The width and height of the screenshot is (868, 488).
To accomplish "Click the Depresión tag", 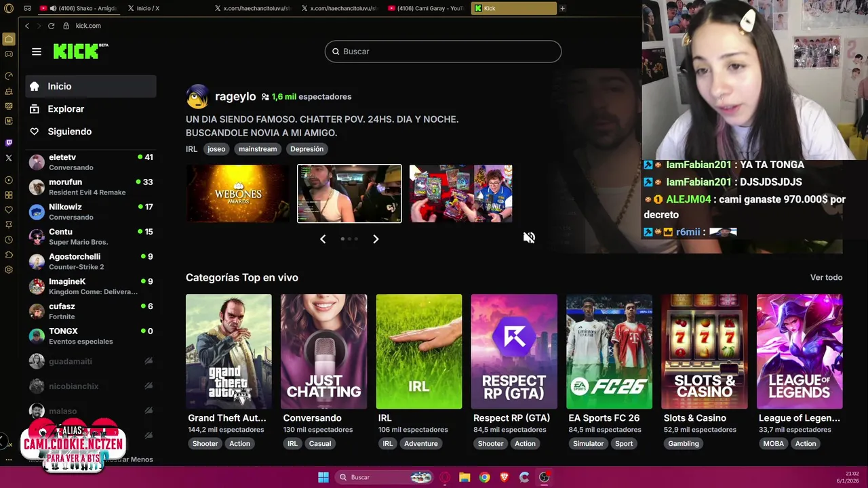I will (307, 149).
